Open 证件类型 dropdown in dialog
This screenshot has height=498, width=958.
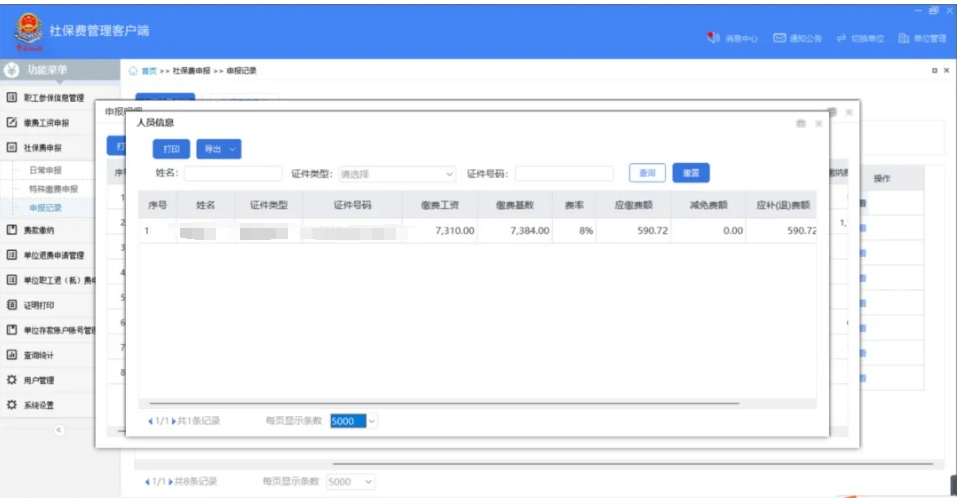[x=397, y=174]
